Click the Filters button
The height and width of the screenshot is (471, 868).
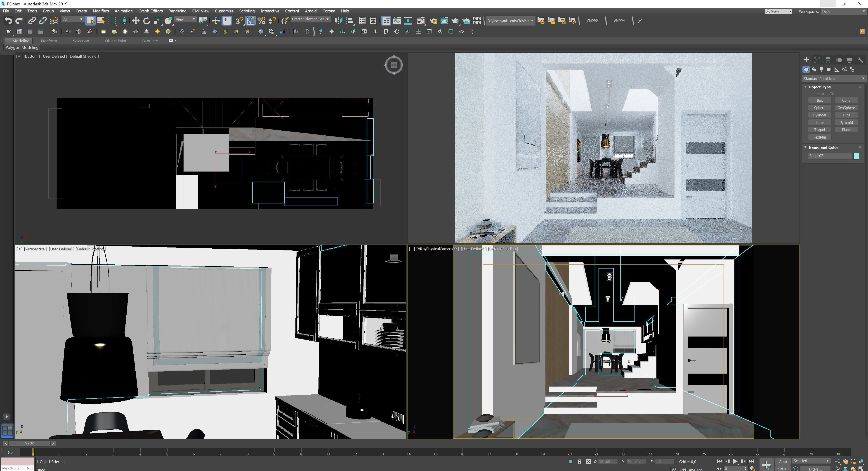(815, 469)
